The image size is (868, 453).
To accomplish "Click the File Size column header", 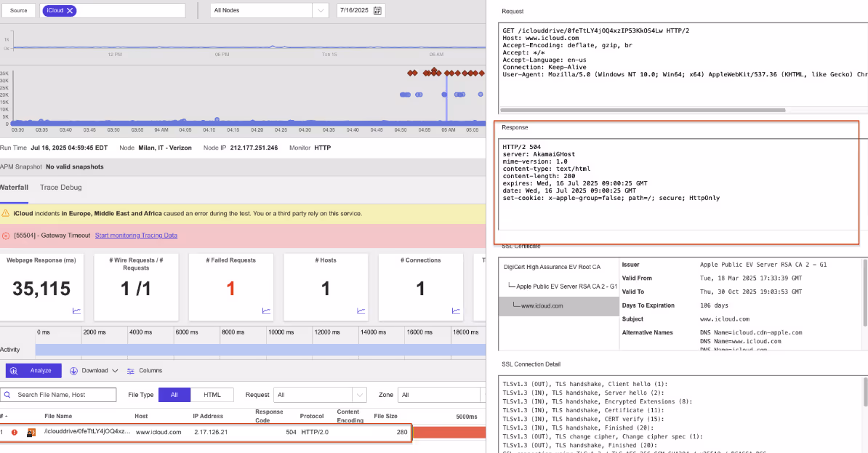I will (387, 417).
